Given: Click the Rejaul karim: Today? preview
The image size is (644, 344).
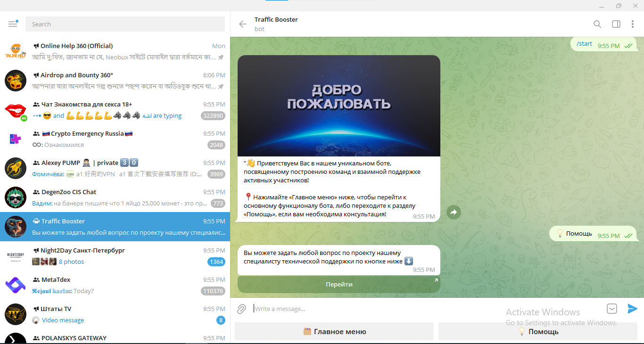Looking at the screenshot, I should [x=63, y=291].
